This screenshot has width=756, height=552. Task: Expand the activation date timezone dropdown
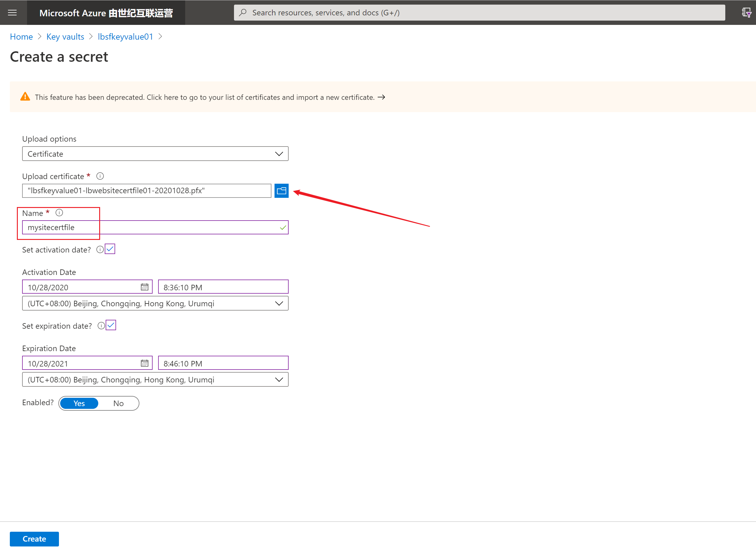click(x=155, y=303)
